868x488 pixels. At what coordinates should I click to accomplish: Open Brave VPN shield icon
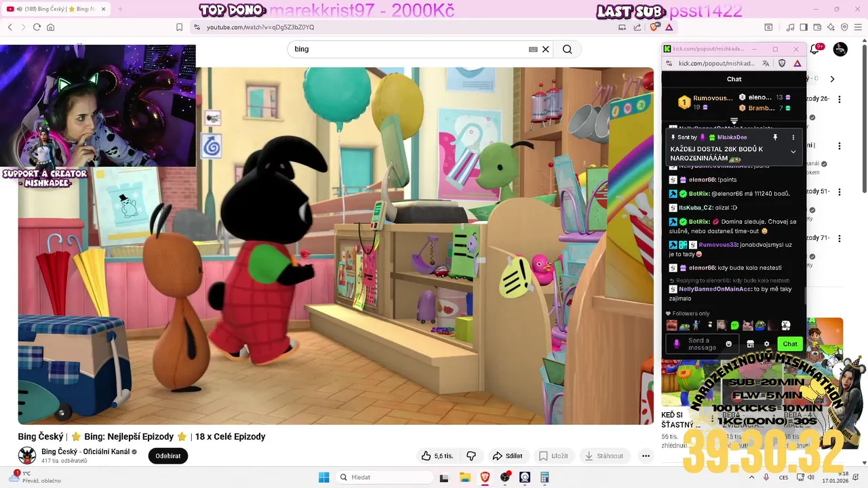point(844,27)
